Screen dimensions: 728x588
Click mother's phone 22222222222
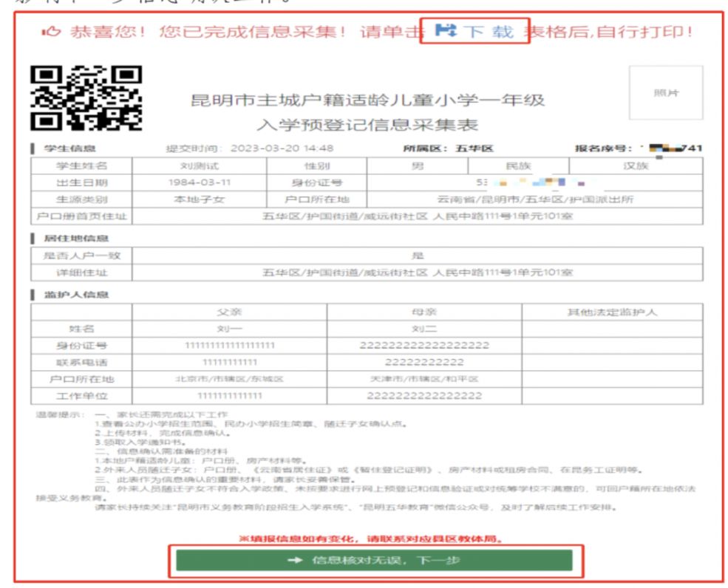pyautogui.click(x=424, y=362)
